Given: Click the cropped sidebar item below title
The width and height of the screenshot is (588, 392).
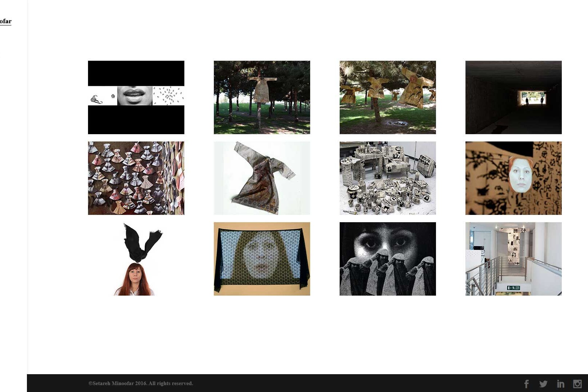Looking at the screenshot, I should click(1, 56).
